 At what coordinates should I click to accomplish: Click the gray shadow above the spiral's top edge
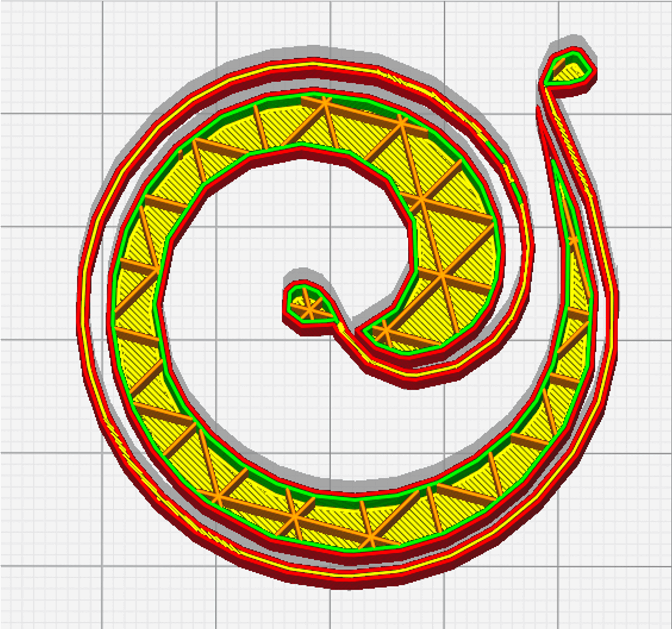[315, 51]
